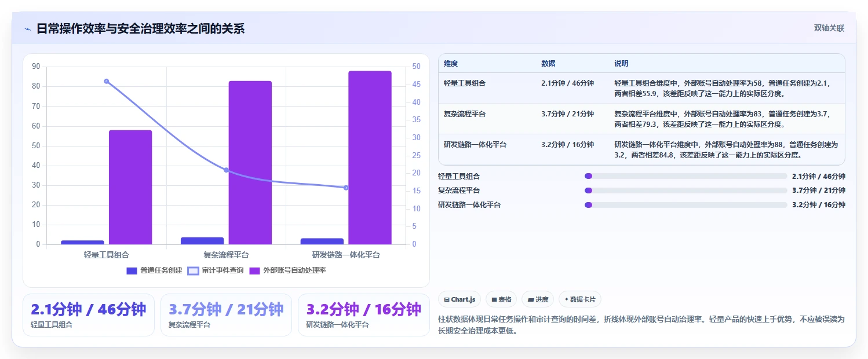Viewport: 868px width, 359px height.
Task: Click the 轻量工具组合 x-axis label
Action: (107, 255)
